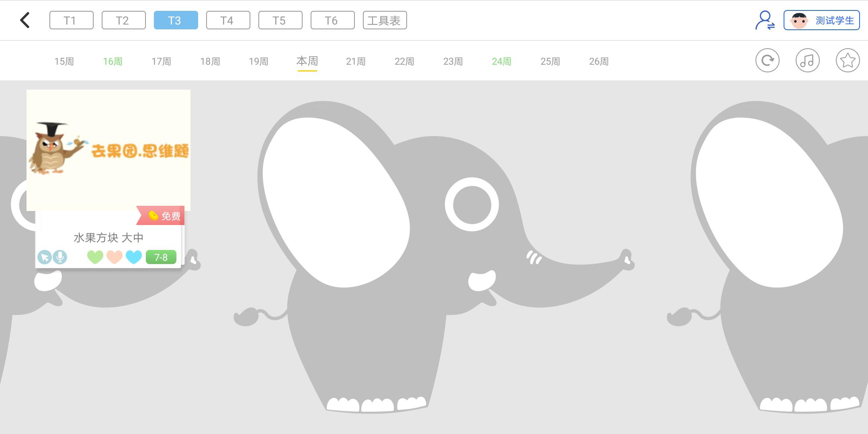Switch to the T6 tab
868x434 pixels.
(332, 20)
